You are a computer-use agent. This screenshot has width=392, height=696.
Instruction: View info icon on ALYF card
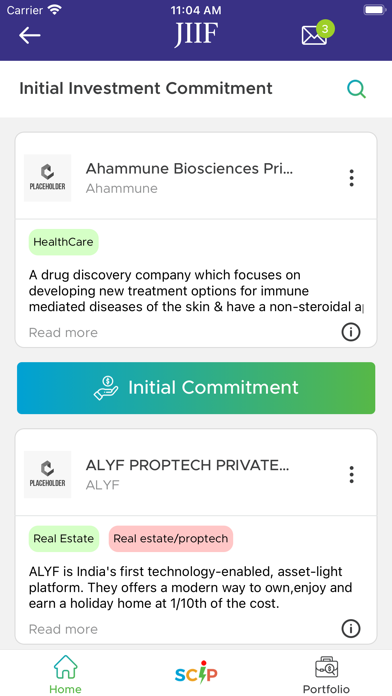pyautogui.click(x=351, y=628)
